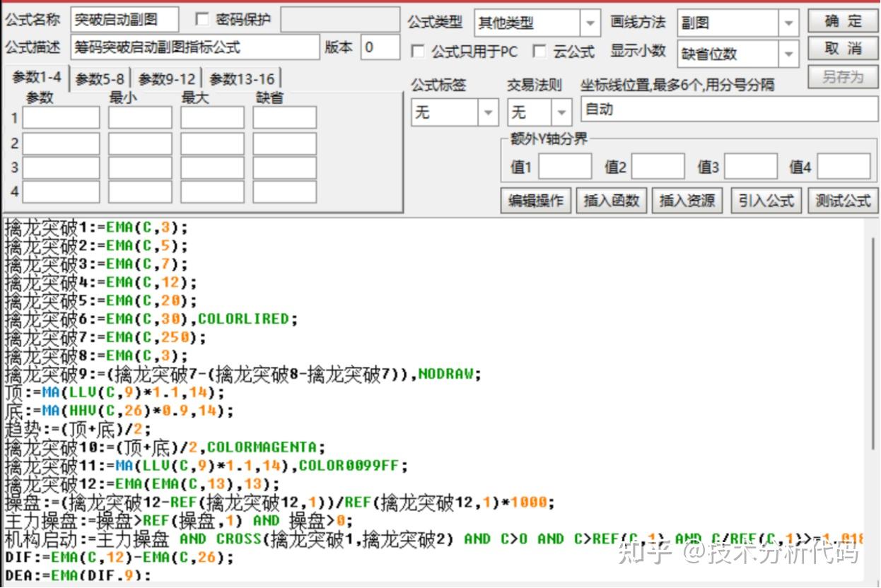The image size is (881, 588).
Task: Focus the 值4 Y-axis field
Action: coord(844,166)
